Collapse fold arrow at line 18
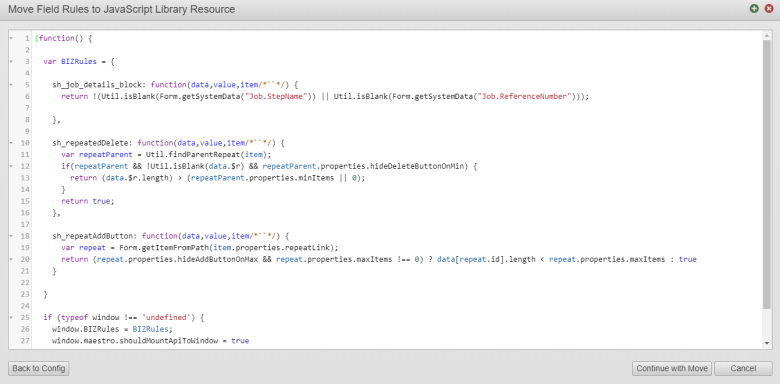This screenshot has height=384, width=780. [11, 236]
